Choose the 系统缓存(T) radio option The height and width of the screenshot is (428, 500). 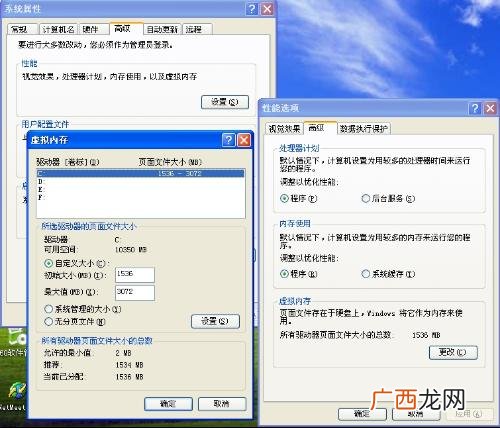[366, 274]
